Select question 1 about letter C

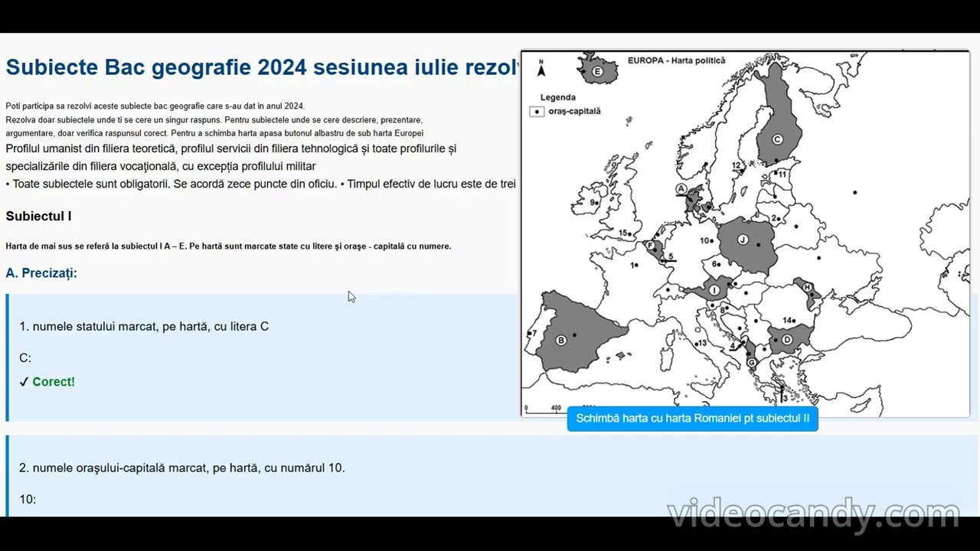[144, 327]
